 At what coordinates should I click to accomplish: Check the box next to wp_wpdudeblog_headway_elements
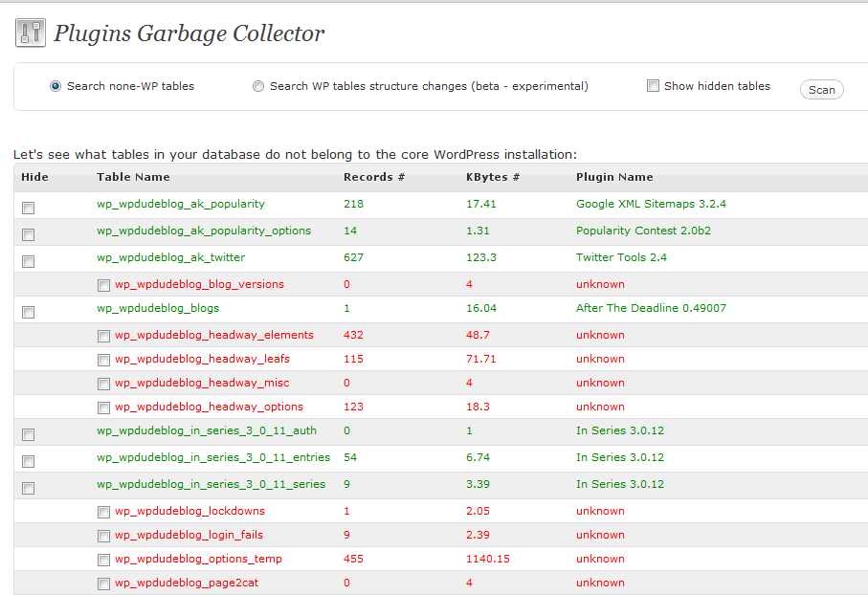pos(103,336)
